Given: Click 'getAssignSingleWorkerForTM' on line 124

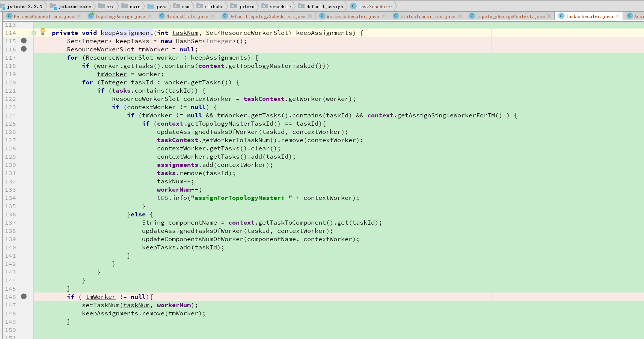Looking at the screenshot, I should point(446,115).
